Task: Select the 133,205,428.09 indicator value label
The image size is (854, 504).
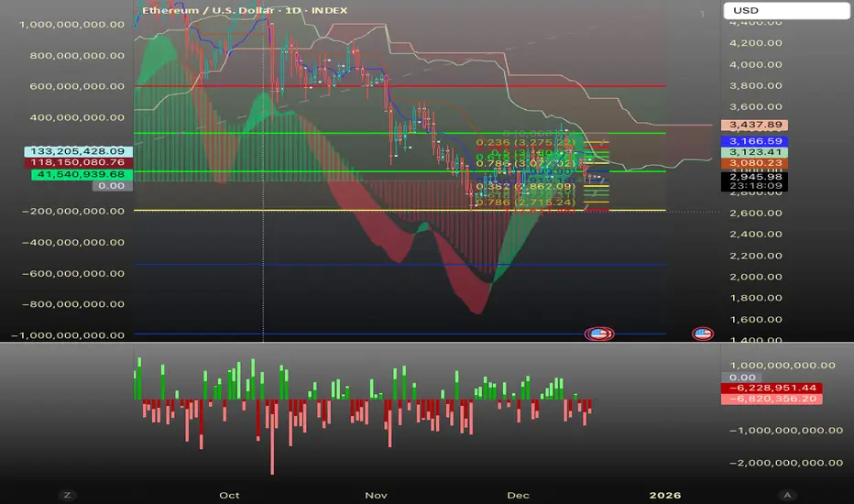Action: (x=77, y=151)
